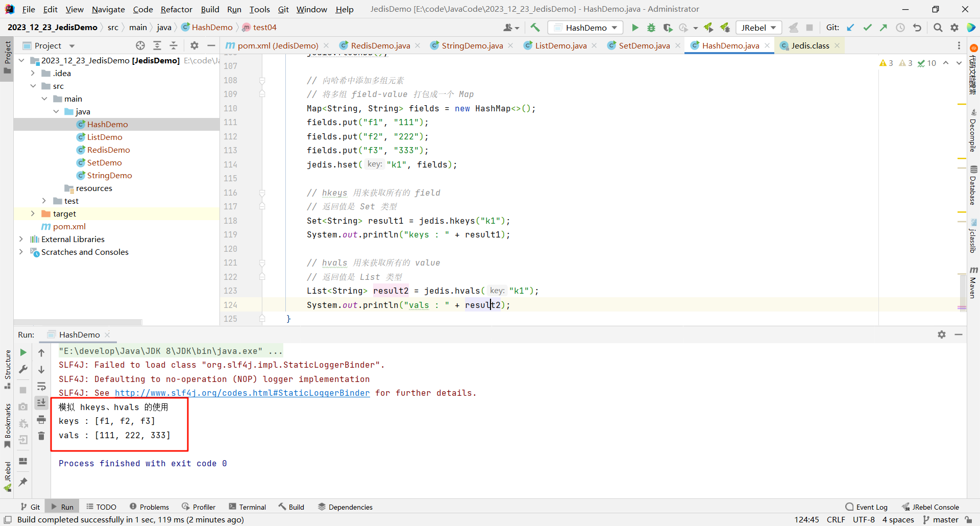This screenshot has height=526, width=980.
Task: Expand the test folder
Action: pyautogui.click(x=44, y=201)
